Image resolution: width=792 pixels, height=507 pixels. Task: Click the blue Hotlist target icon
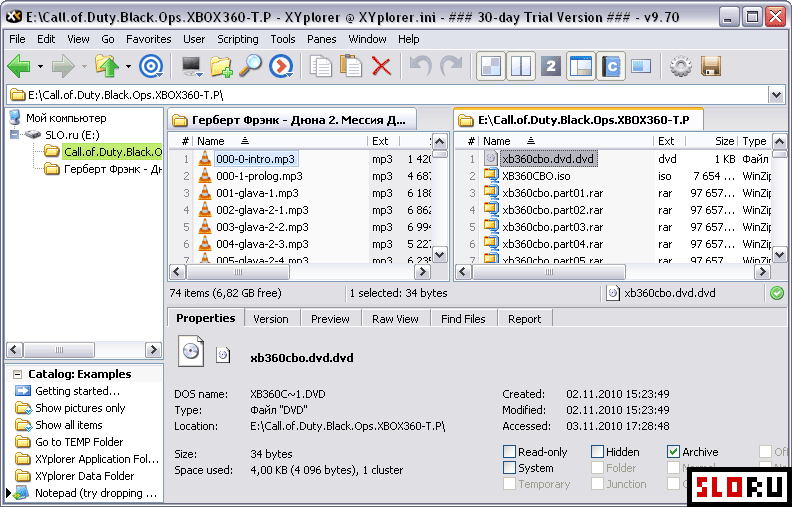tap(151, 66)
